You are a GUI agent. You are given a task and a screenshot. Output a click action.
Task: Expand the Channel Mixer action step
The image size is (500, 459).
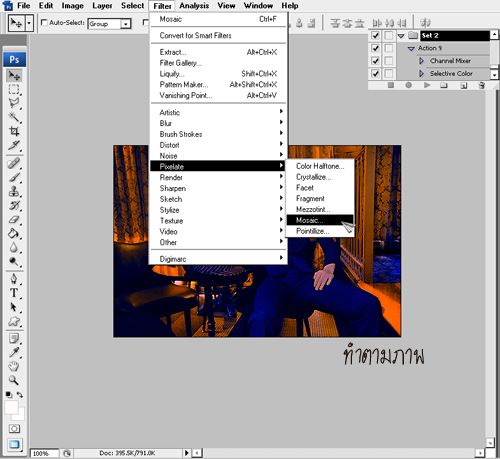click(421, 61)
